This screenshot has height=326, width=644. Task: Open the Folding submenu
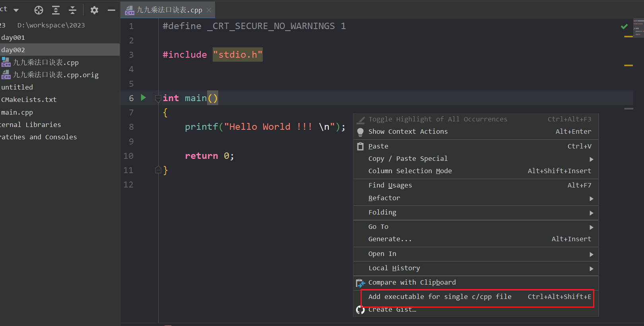coord(476,212)
